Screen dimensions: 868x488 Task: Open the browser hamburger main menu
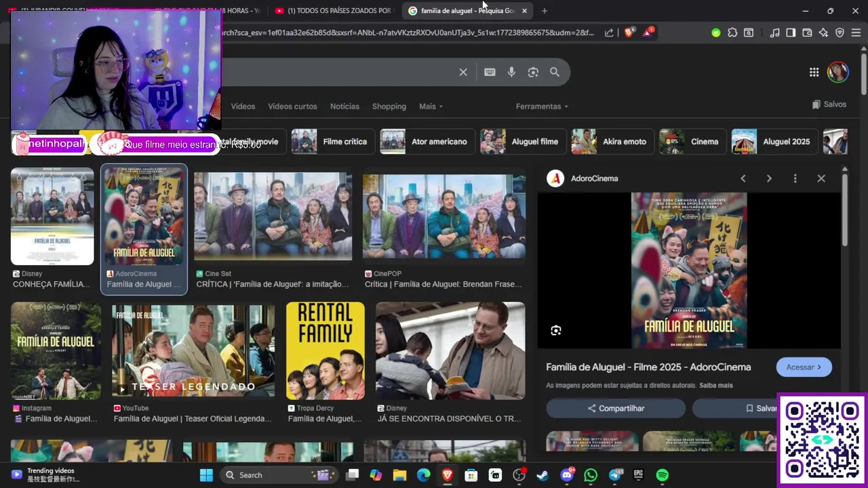tap(856, 33)
